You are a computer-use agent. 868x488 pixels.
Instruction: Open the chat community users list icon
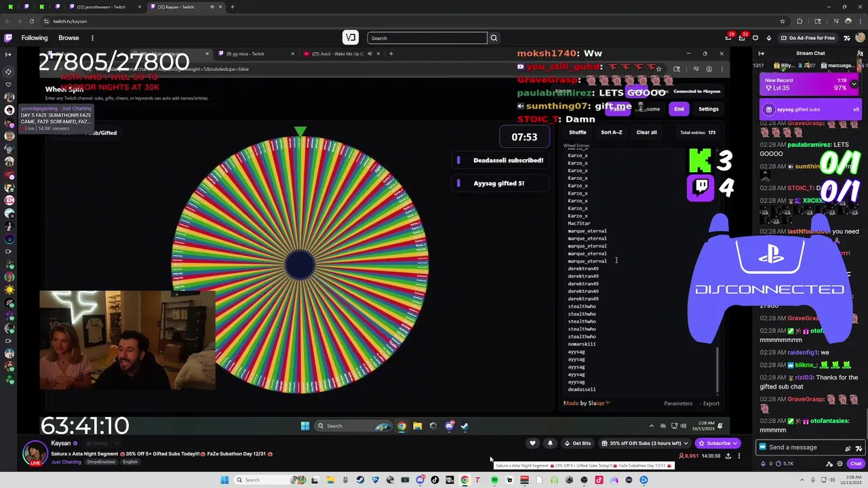(861, 54)
